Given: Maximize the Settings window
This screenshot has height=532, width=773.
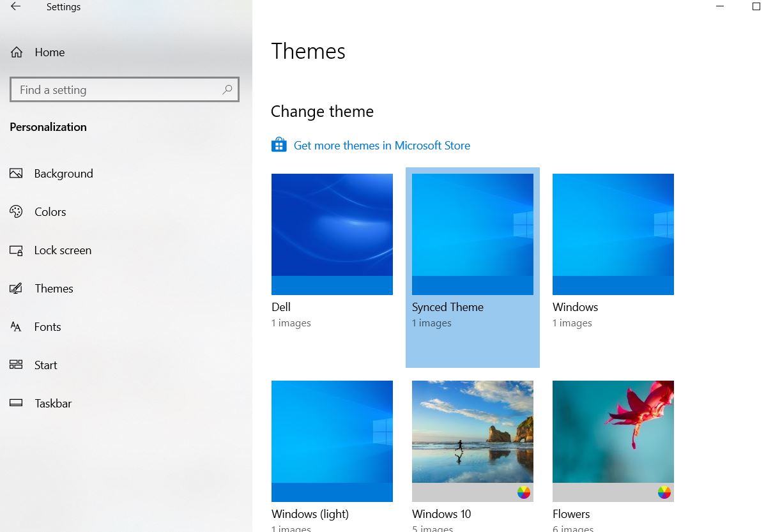Looking at the screenshot, I should [x=756, y=7].
